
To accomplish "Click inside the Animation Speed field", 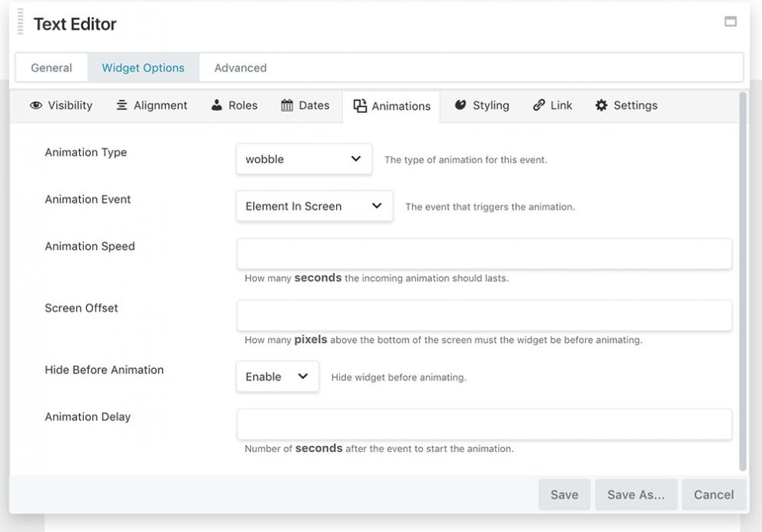I will [484, 253].
